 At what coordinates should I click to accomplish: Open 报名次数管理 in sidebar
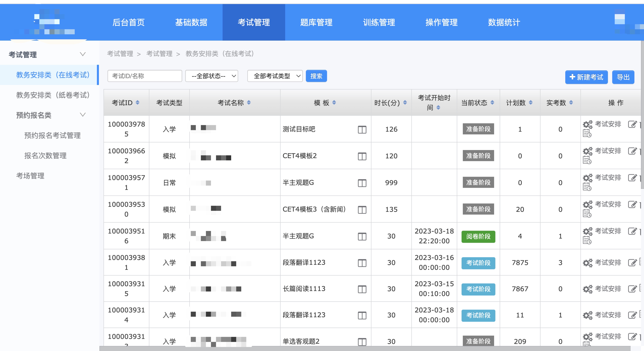[45, 156]
